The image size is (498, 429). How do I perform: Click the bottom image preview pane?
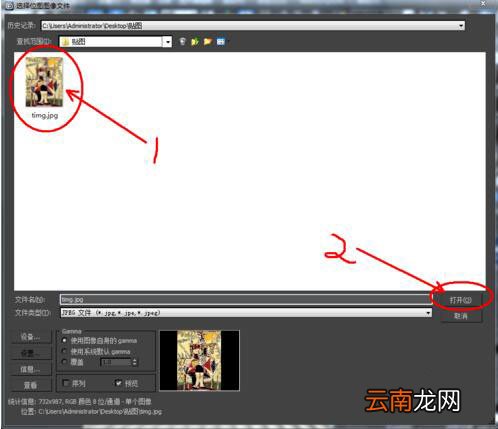click(x=199, y=360)
